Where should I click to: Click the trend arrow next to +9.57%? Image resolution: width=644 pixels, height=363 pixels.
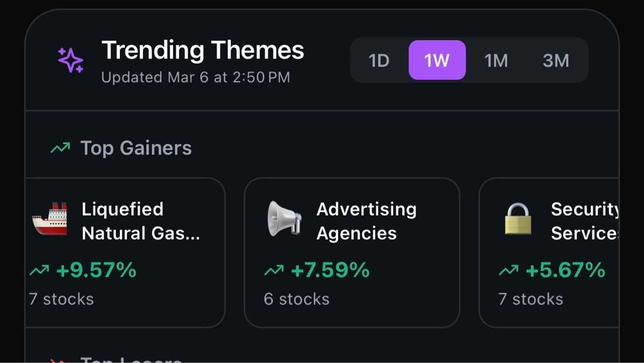click(39, 270)
